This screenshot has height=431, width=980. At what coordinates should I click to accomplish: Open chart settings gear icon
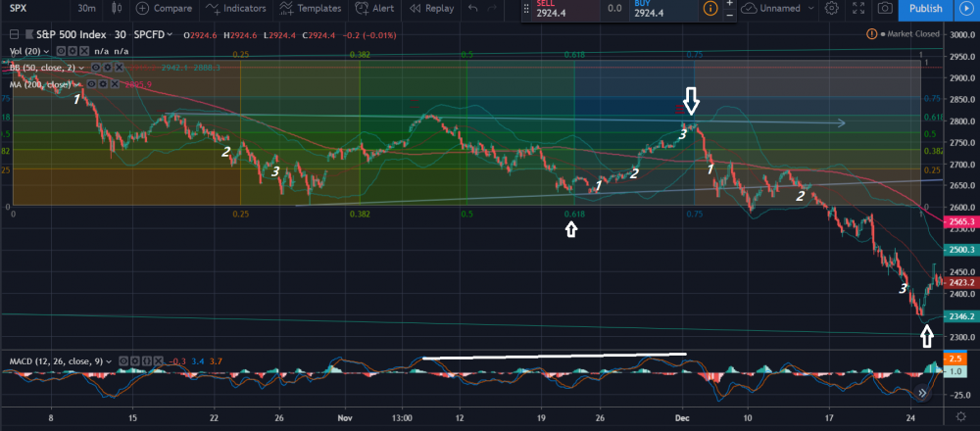pyautogui.click(x=832, y=9)
